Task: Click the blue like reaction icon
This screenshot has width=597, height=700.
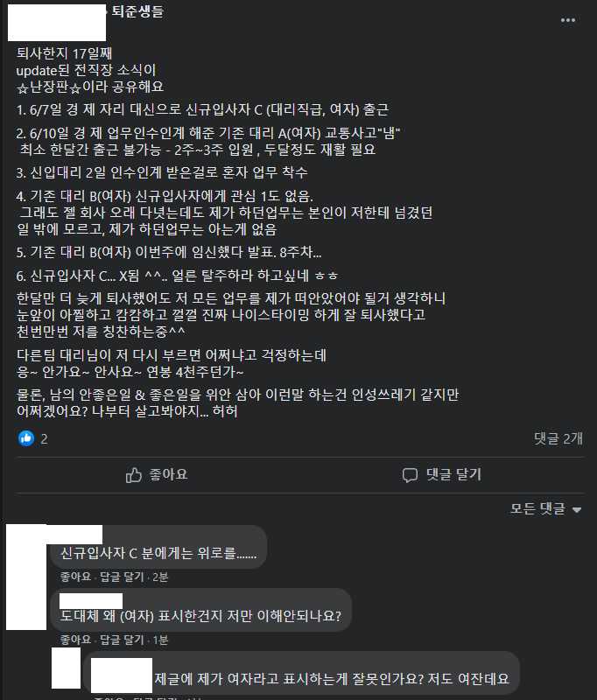Action: [26, 438]
